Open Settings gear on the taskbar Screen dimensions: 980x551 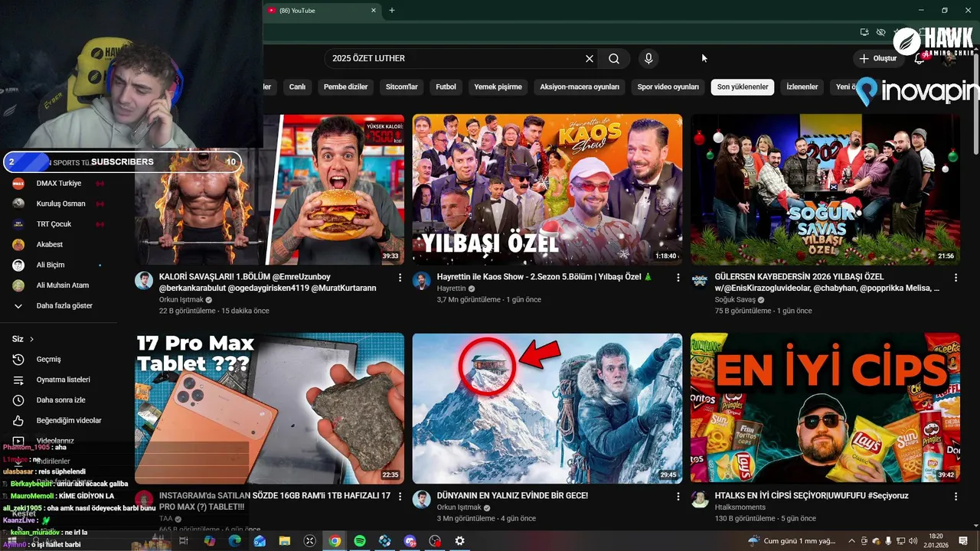459,541
